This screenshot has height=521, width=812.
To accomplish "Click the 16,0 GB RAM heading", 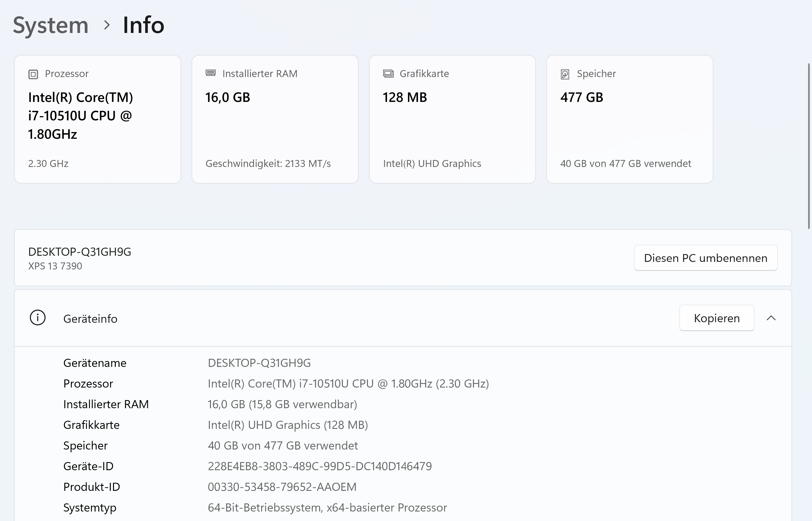I will (227, 97).
